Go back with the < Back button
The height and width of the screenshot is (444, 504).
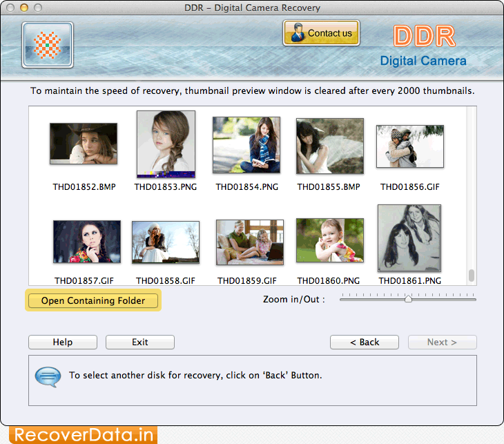365,342
